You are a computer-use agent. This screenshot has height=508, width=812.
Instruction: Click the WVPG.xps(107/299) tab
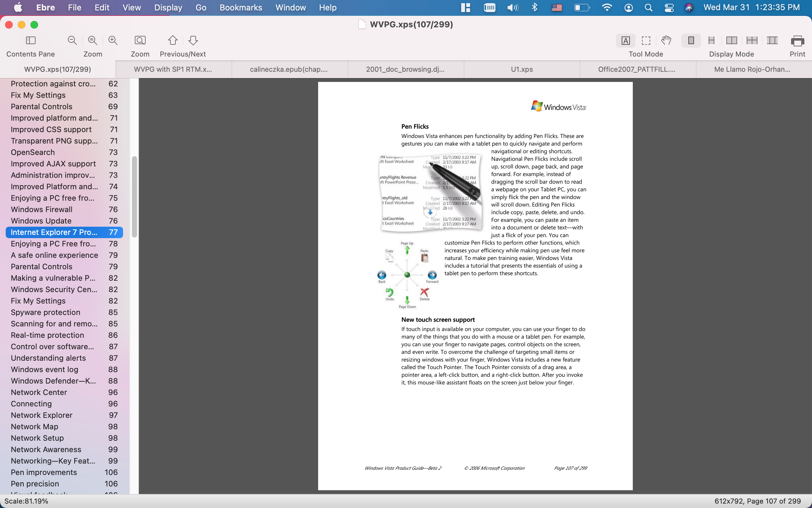tap(58, 69)
